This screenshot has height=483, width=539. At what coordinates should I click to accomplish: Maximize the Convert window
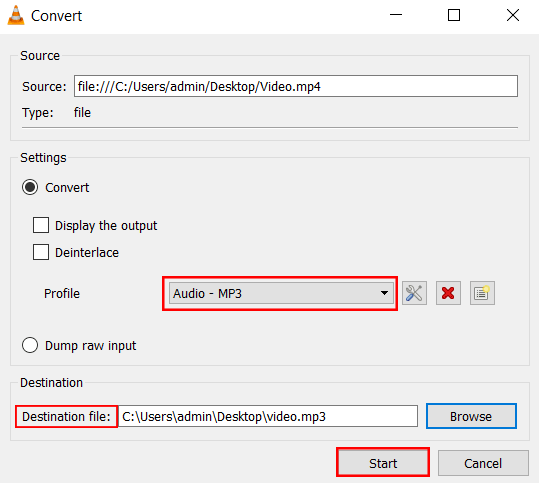click(x=454, y=15)
